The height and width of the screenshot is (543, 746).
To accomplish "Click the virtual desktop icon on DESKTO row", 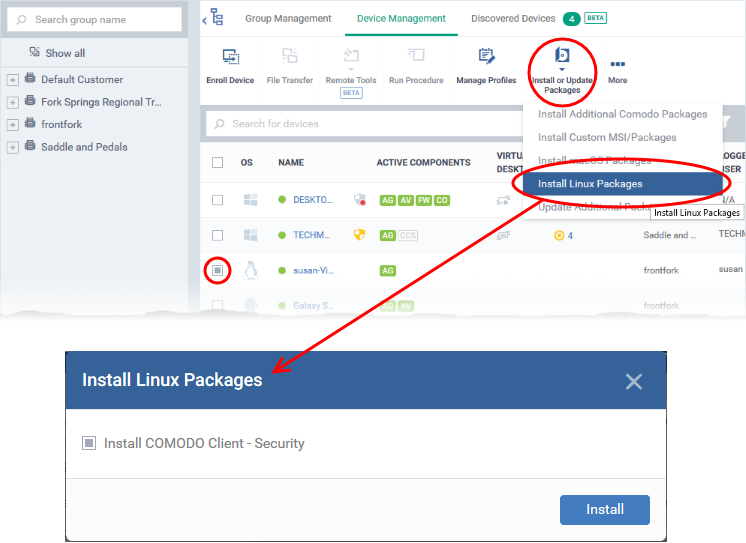I will coord(503,201).
